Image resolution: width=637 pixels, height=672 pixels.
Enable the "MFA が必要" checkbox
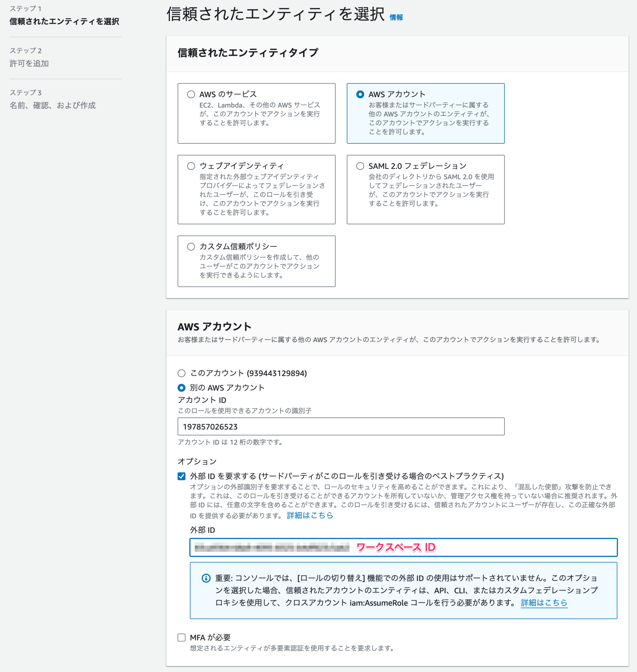182,637
